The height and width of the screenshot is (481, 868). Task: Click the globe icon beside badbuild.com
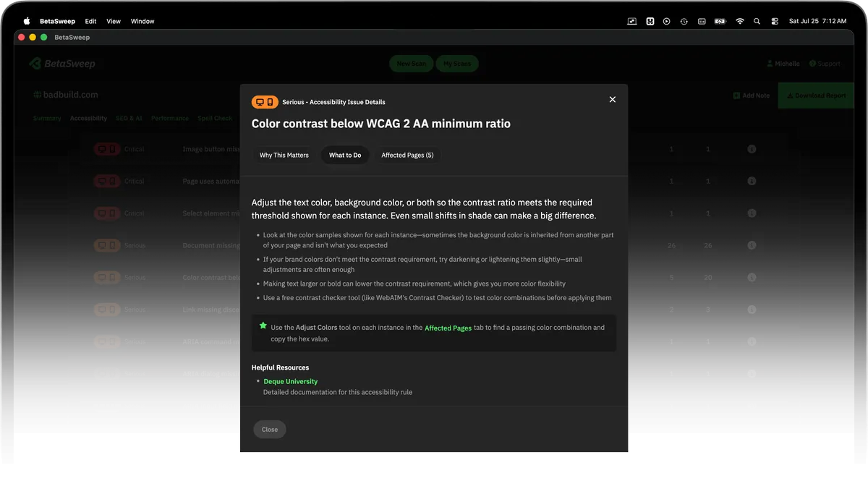(x=36, y=95)
